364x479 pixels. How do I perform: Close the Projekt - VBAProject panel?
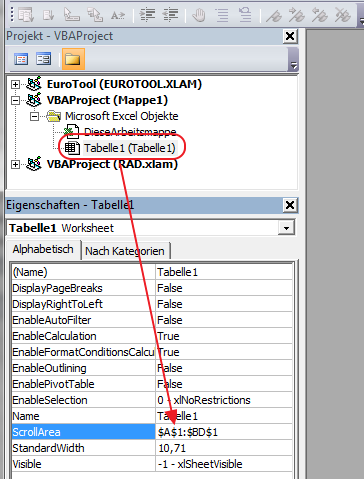290,36
